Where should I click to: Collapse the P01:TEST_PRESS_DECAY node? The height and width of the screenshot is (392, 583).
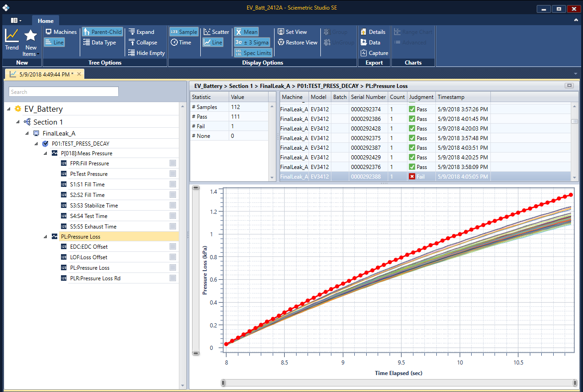point(36,143)
